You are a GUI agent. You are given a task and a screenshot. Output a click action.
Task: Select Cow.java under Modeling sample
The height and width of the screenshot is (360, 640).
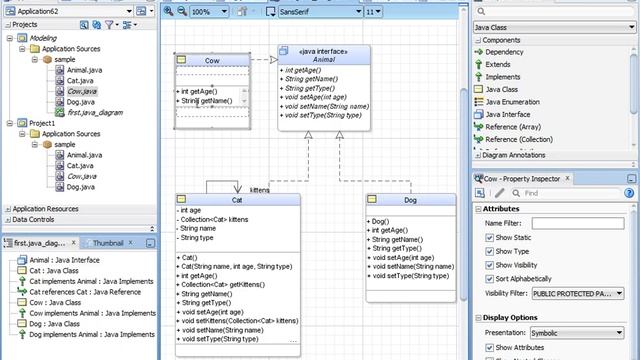click(x=82, y=91)
